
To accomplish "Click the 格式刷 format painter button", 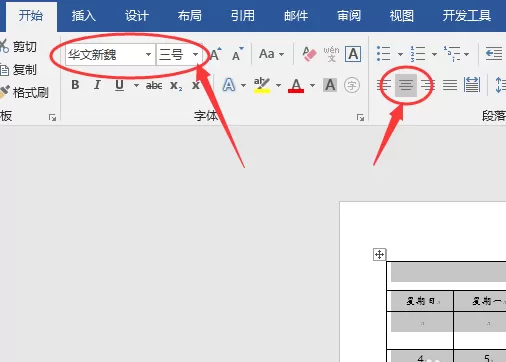I will click(x=24, y=92).
